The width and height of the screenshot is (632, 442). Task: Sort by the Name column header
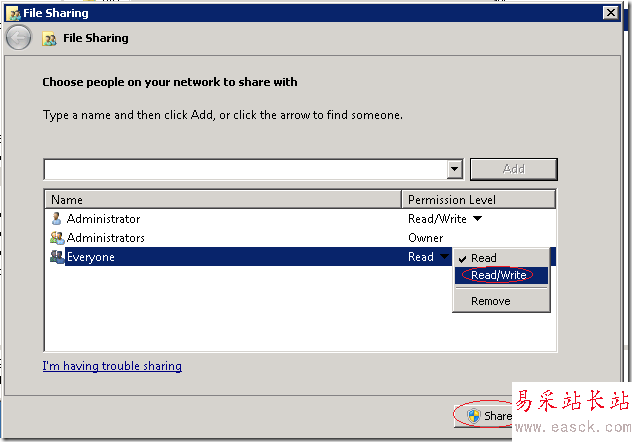tap(223, 200)
